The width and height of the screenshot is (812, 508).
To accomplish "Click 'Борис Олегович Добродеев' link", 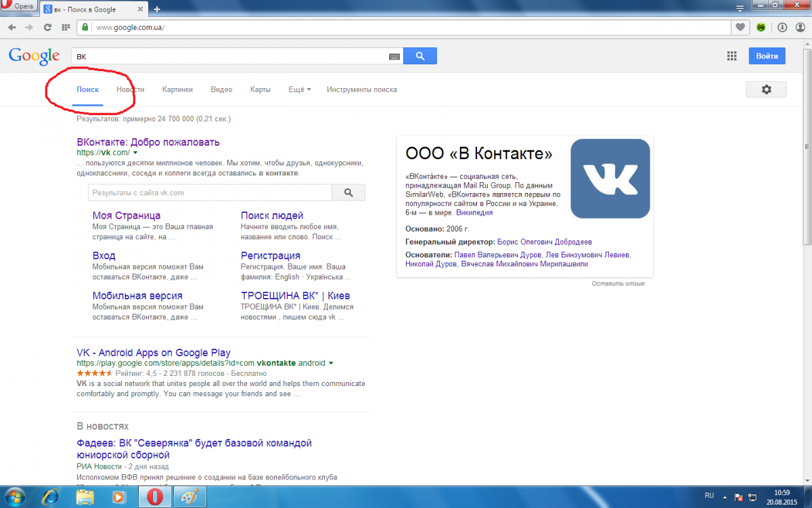I will pos(545,242).
